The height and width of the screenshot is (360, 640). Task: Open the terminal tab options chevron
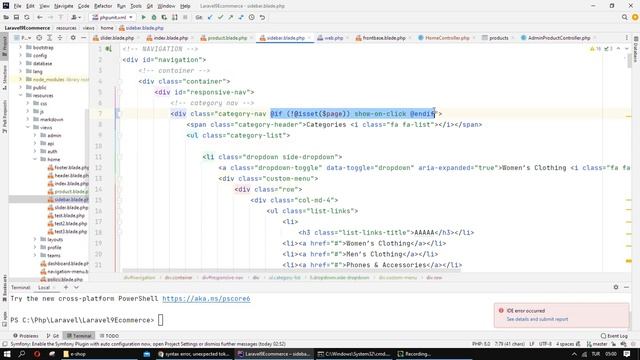click(x=76, y=287)
